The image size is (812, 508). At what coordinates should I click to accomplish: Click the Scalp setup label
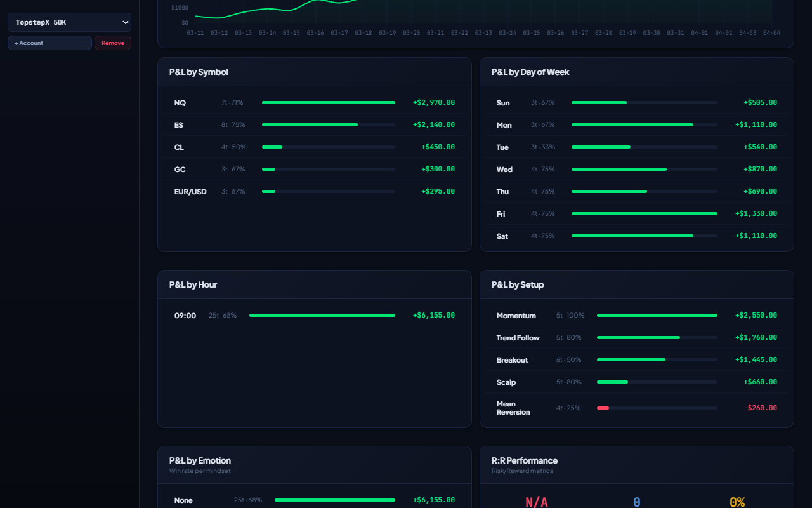pos(506,382)
